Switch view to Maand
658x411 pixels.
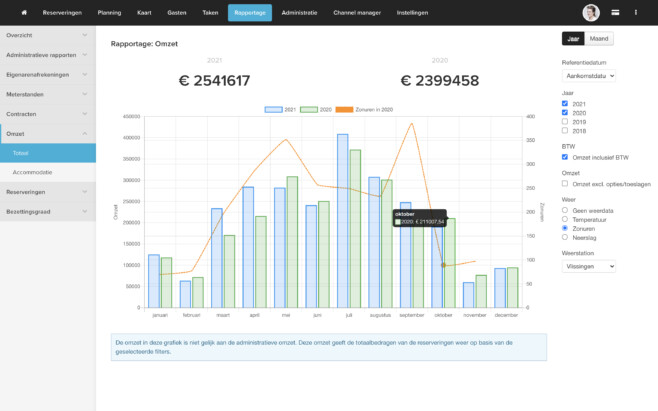pyautogui.click(x=600, y=39)
